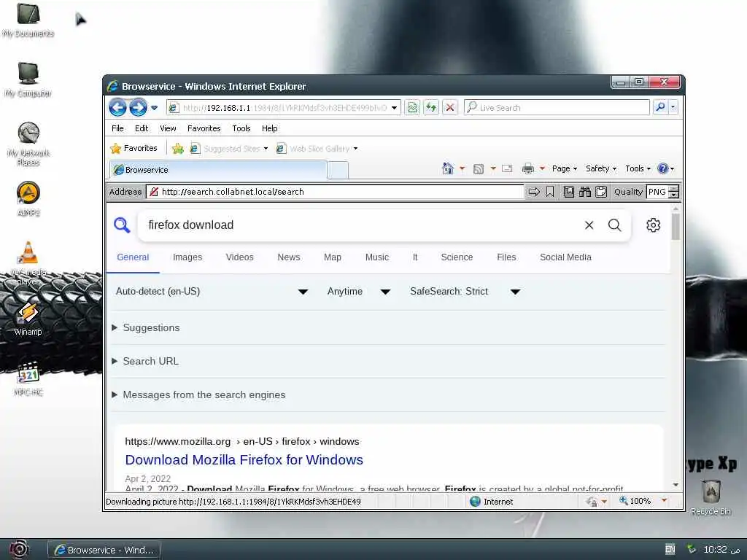747x560 pixels.
Task: Open the Help menu
Action: [269, 128]
